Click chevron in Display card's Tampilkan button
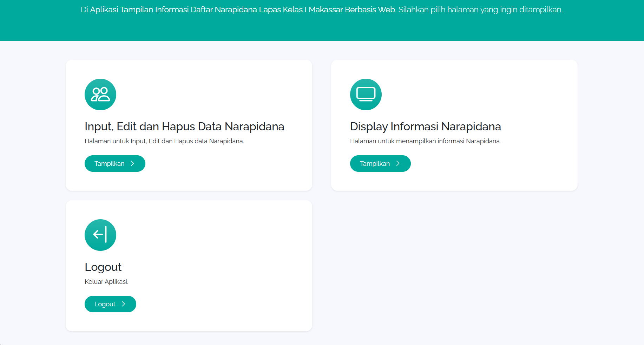644x345 pixels. coord(398,164)
